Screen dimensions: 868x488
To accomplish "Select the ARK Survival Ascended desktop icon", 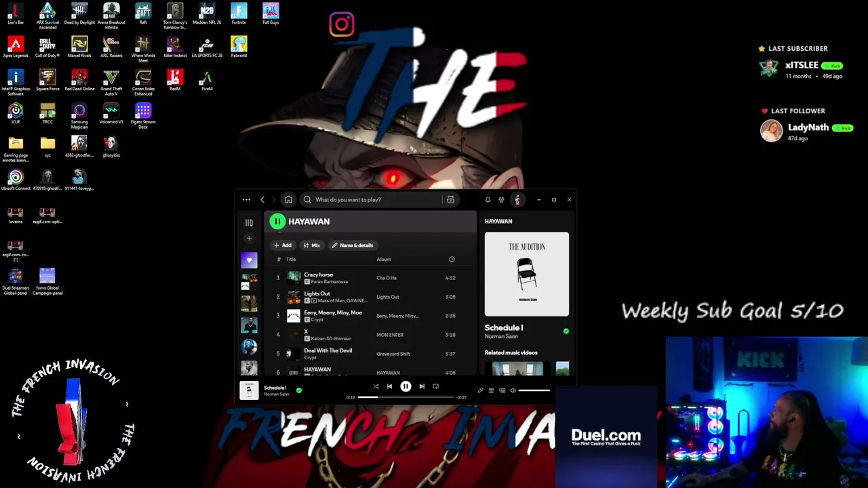I will coord(47,16).
